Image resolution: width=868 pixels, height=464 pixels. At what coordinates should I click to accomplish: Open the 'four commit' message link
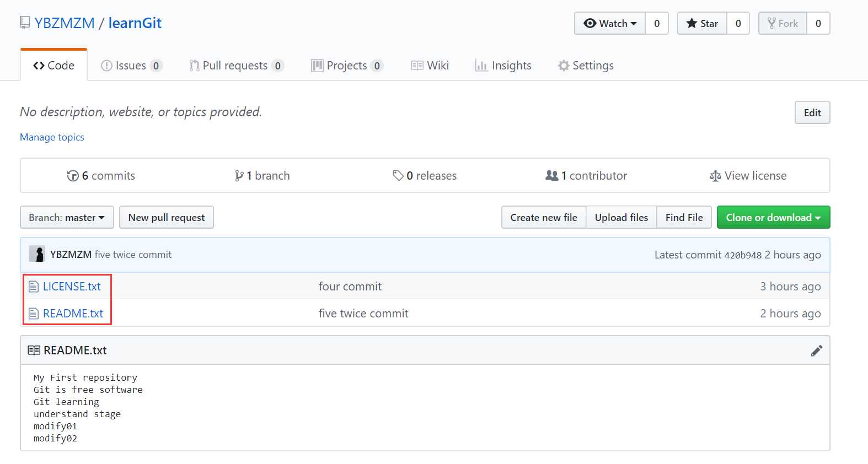[x=350, y=287]
